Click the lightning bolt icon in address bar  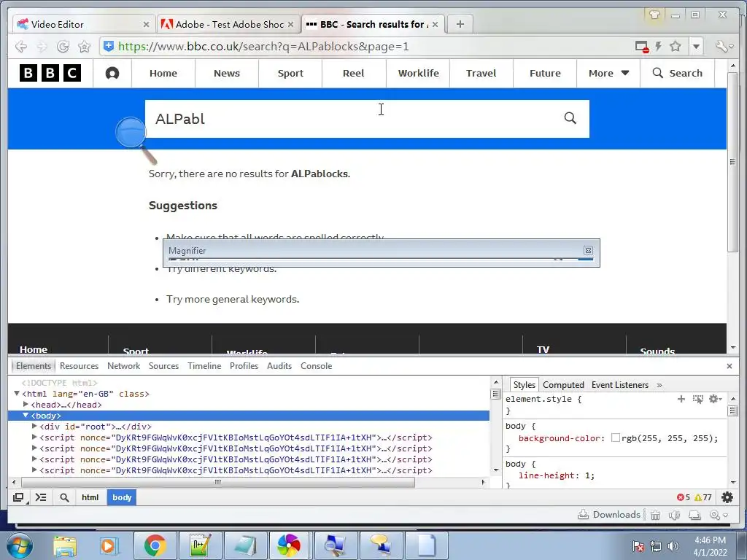[x=659, y=46]
